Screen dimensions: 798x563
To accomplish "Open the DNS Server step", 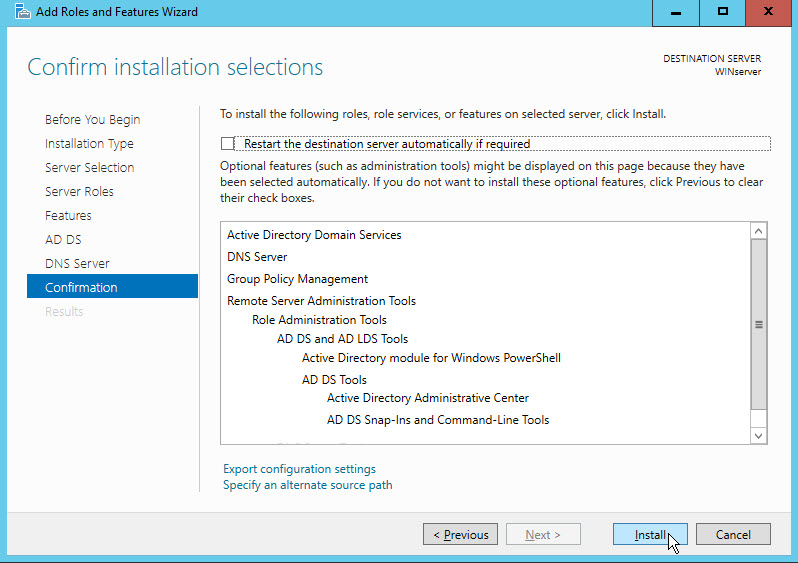I will 77,263.
